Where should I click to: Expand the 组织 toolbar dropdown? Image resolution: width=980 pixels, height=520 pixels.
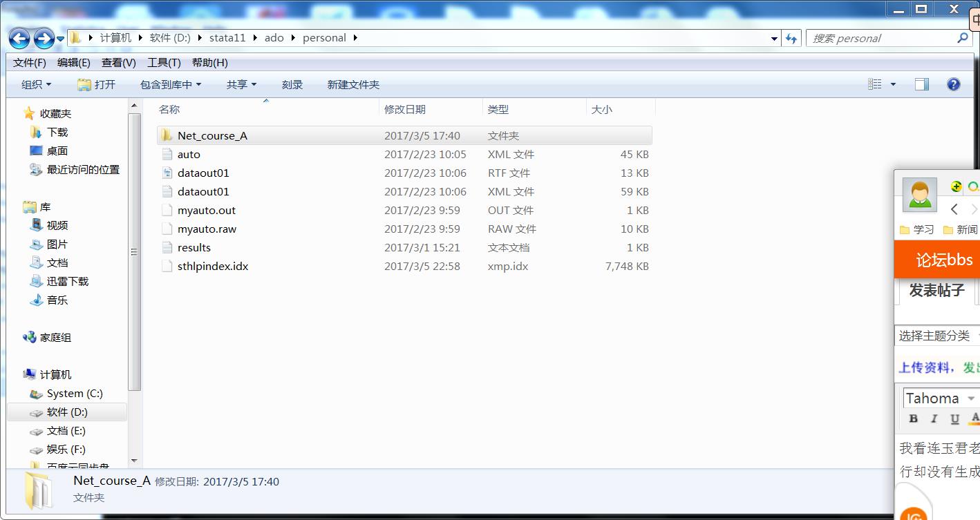tap(36, 84)
